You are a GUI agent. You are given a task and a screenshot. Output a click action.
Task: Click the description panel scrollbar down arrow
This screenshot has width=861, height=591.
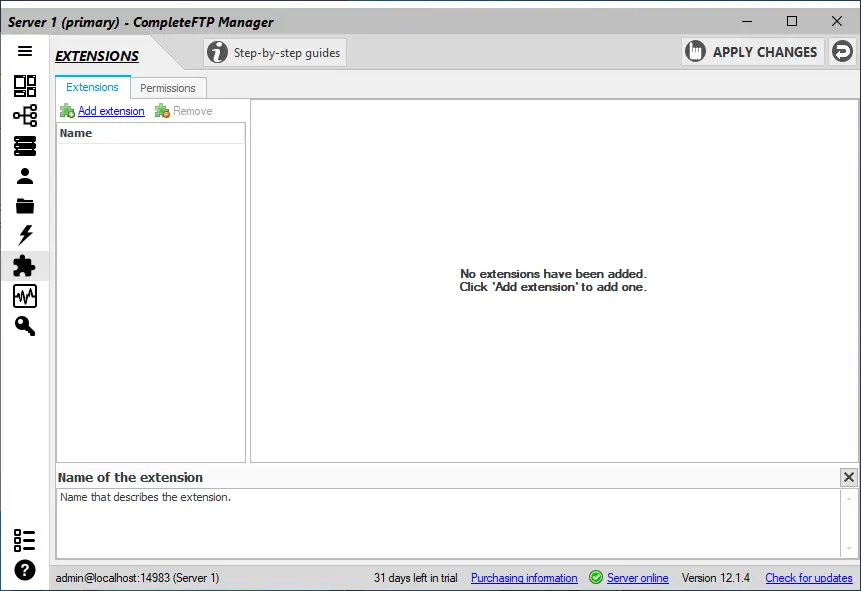coord(849,548)
